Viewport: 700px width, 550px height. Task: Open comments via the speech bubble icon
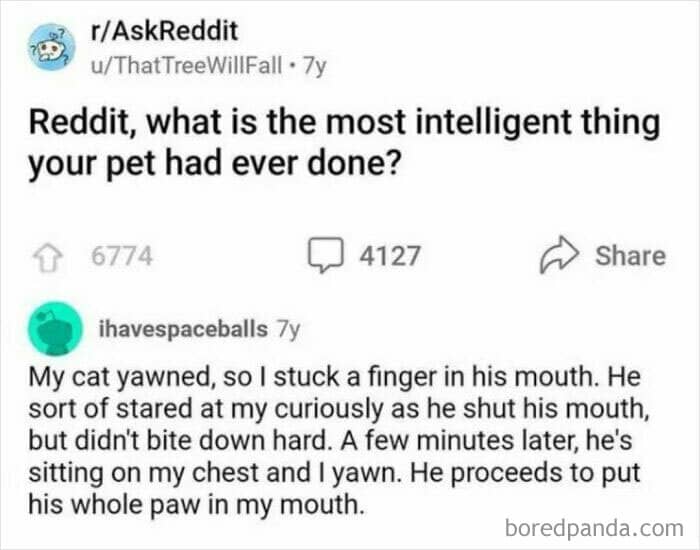[326, 255]
